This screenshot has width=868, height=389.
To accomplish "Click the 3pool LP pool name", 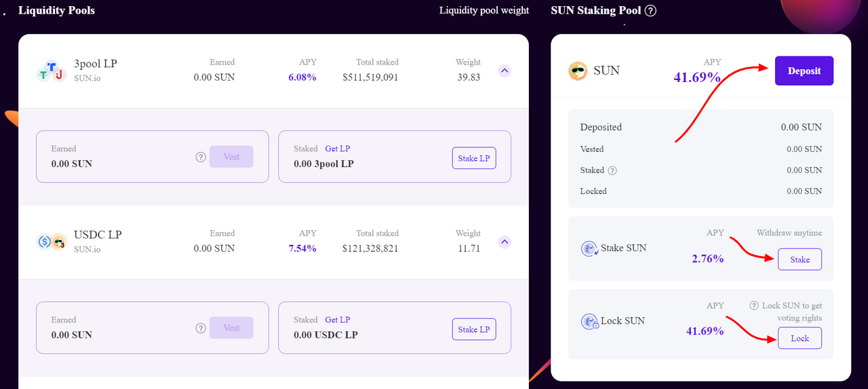I will (96, 64).
